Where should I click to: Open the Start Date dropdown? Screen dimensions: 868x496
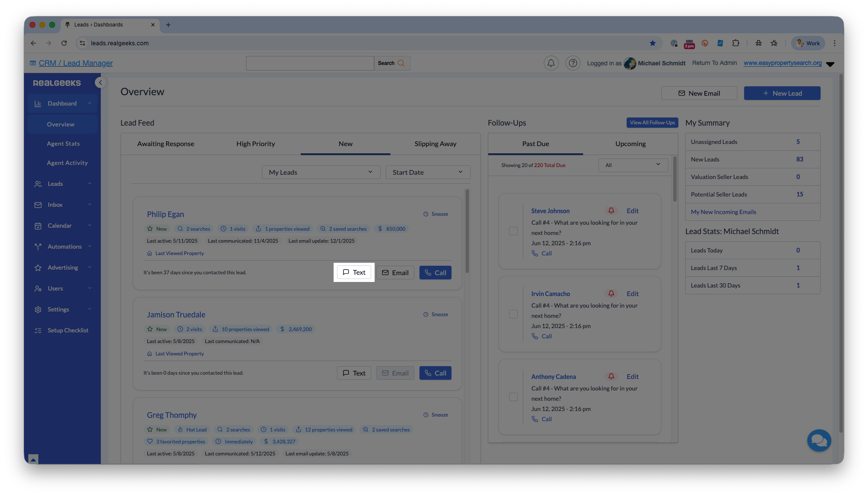pos(428,172)
